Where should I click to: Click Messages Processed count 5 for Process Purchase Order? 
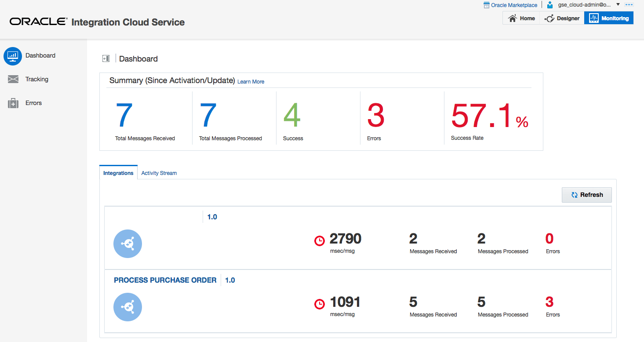481,302
